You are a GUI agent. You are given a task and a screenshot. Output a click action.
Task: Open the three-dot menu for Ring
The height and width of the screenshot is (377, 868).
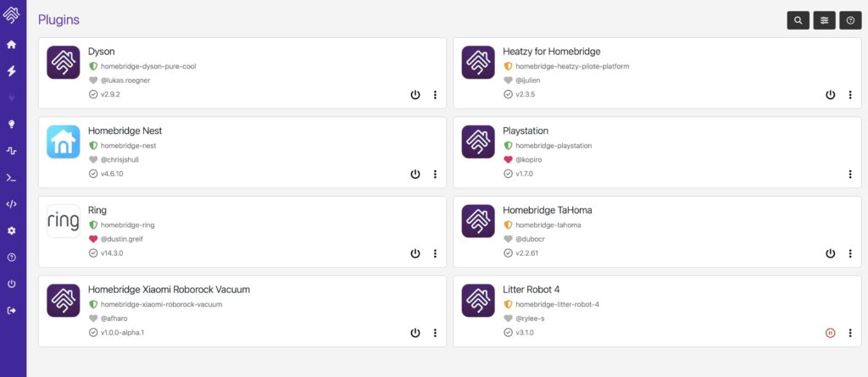[x=435, y=253]
